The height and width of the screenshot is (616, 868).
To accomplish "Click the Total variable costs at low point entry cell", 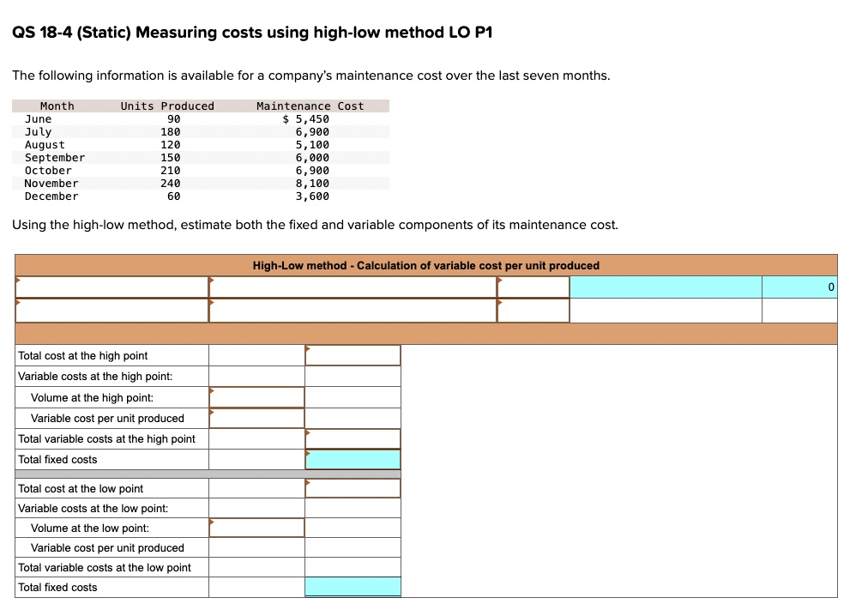I will tap(353, 567).
